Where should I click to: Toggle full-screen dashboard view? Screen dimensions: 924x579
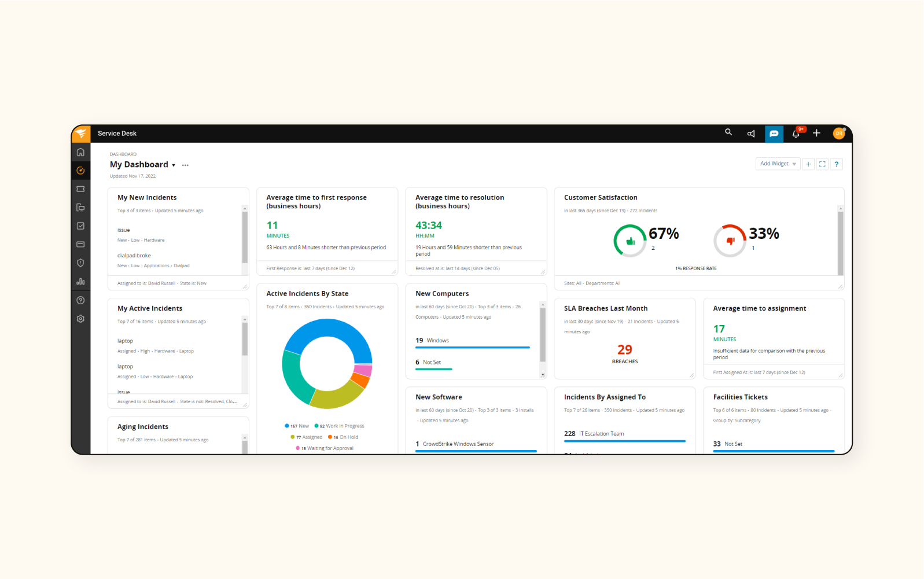pyautogui.click(x=822, y=164)
